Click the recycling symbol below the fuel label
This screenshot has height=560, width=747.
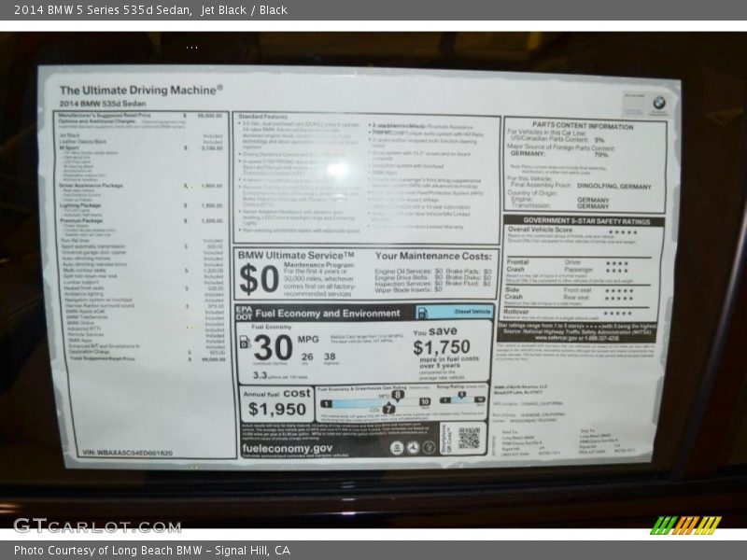pyautogui.click(x=399, y=447)
